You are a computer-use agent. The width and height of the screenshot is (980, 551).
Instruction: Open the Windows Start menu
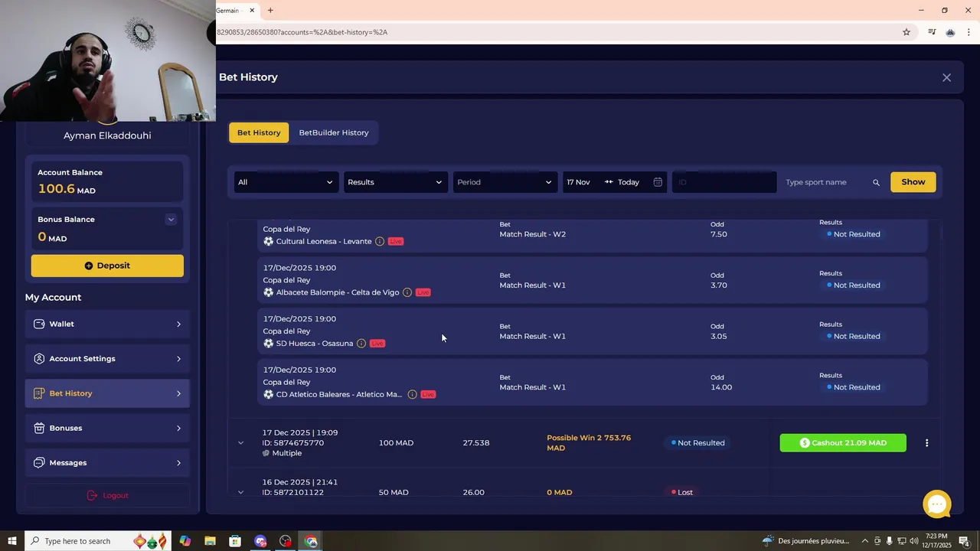coord(12,541)
